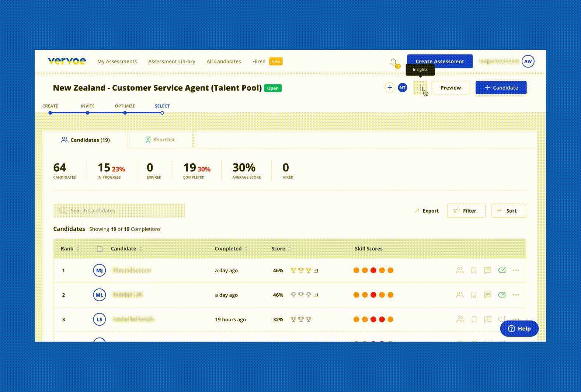The image size is (581, 392).
Task: Click the first orange skill dot for rank 2
Action: pos(356,295)
